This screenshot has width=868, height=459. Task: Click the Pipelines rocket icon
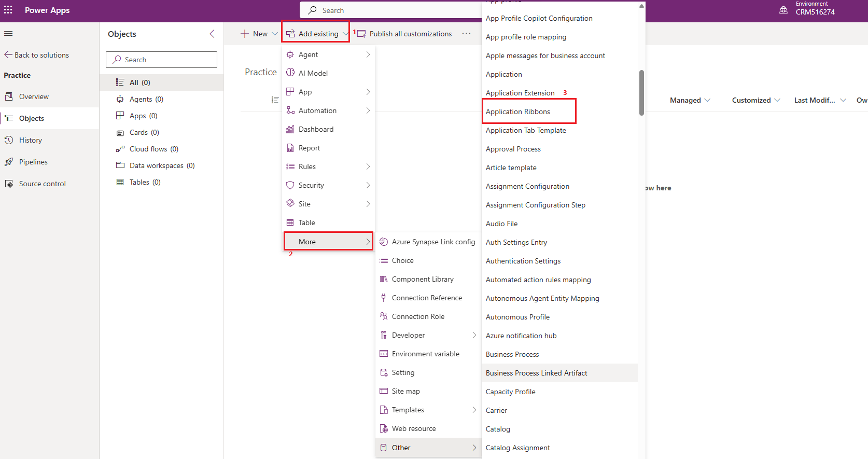(9, 162)
